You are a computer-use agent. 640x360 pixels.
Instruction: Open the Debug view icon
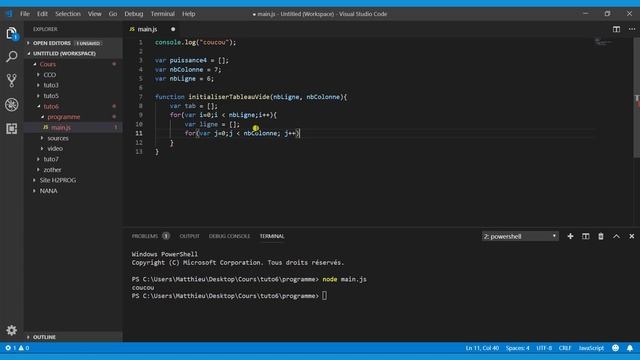(x=11, y=104)
